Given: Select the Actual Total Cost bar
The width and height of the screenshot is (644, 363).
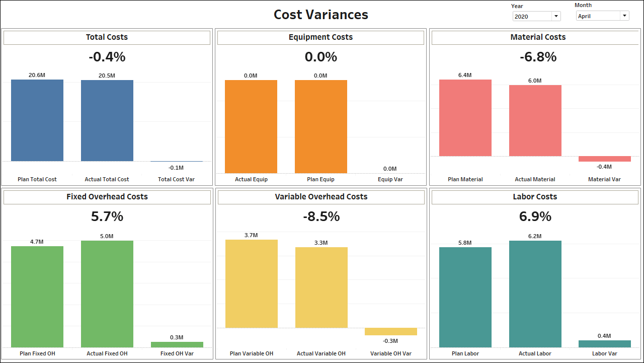Looking at the screenshot, I should (107, 120).
